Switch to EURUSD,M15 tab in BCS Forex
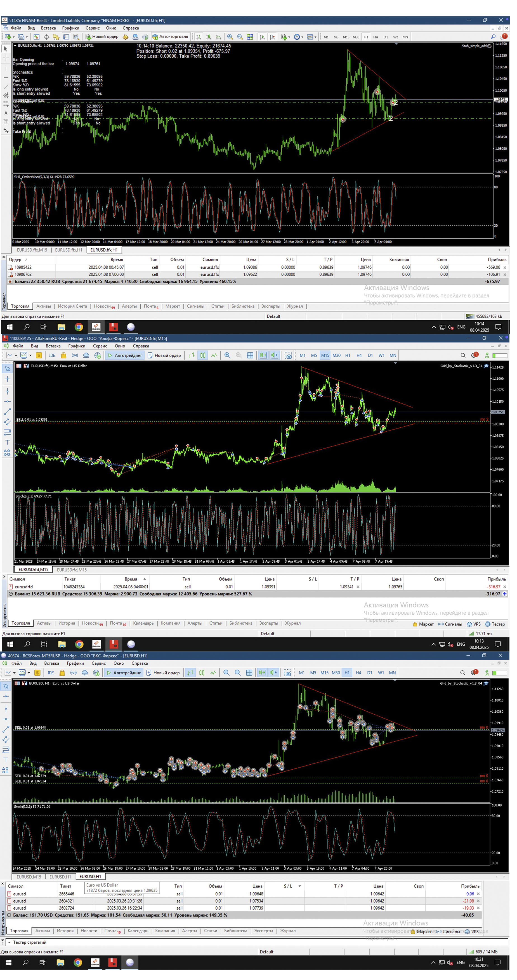Viewport: 517px width, 980px height. [29, 877]
